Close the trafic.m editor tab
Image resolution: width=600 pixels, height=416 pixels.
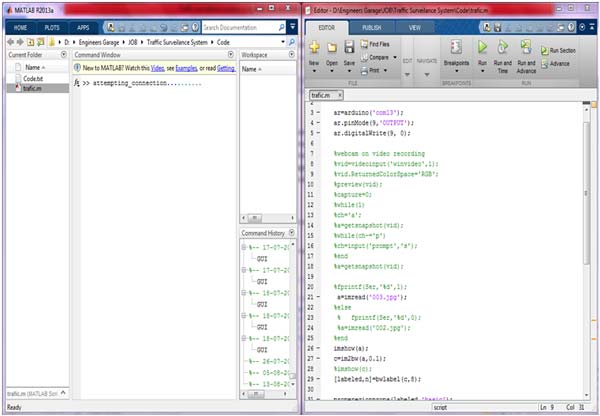tap(339, 95)
